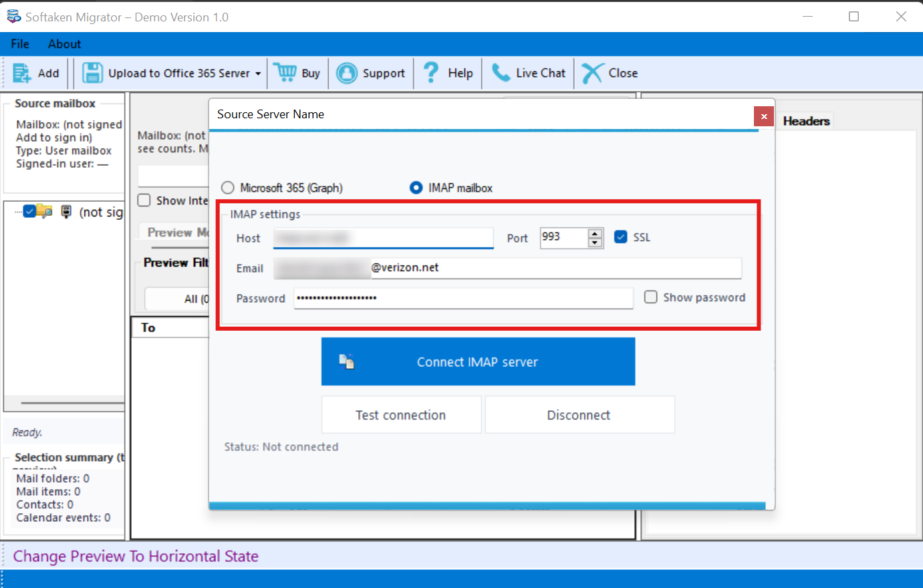The width and height of the screenshot is (923, 588).
Task: Select the IMAP mailbox radio option
Action: tap(416, 188)
